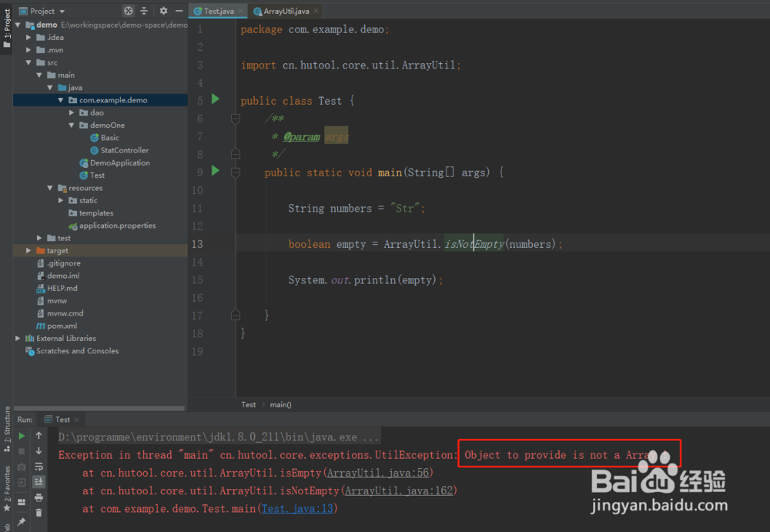The image size is (770, 532).
Task: Select the Test tab in Run panel
Action: 62,420
